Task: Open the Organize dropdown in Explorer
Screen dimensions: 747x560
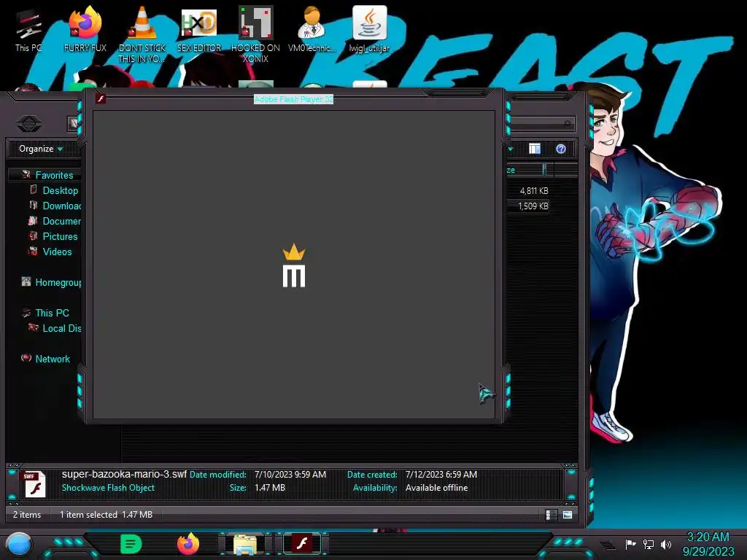Action: 41,149
